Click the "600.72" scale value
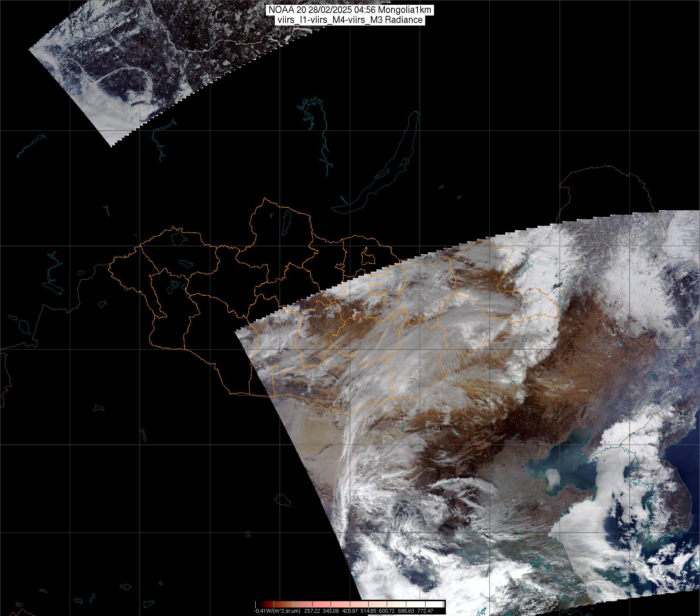The width and height of the screenshot is (700, 616). 387,611
